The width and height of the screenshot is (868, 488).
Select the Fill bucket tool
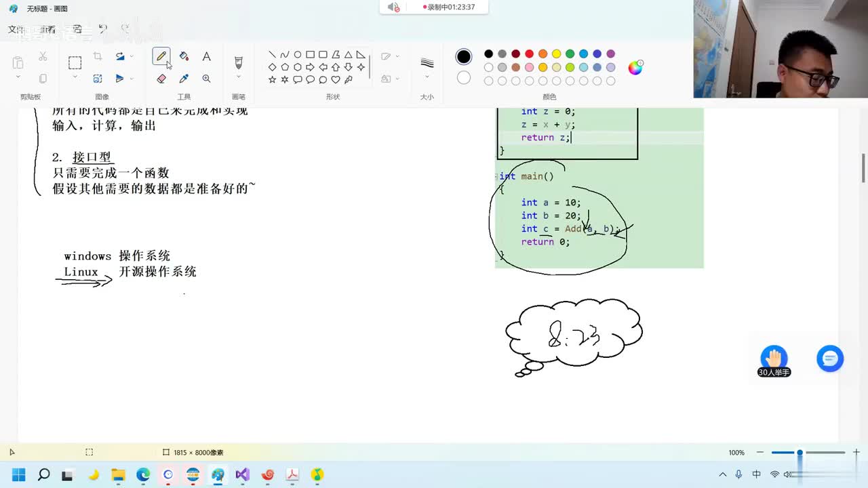click(184, 56)
